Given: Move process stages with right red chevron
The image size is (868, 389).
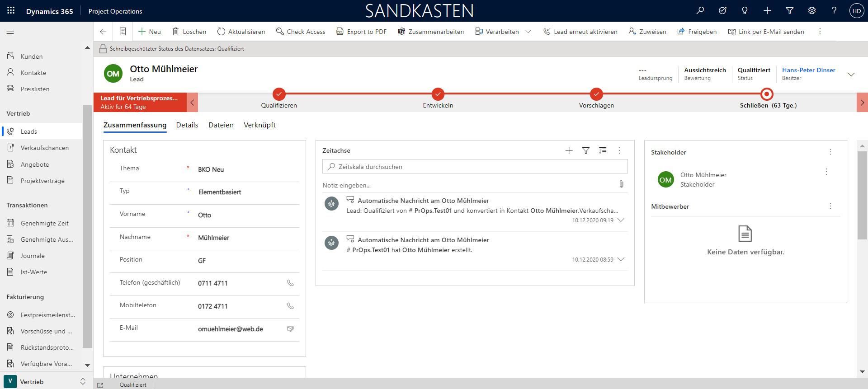Looking at the screenshot, I should coord(862,103).
